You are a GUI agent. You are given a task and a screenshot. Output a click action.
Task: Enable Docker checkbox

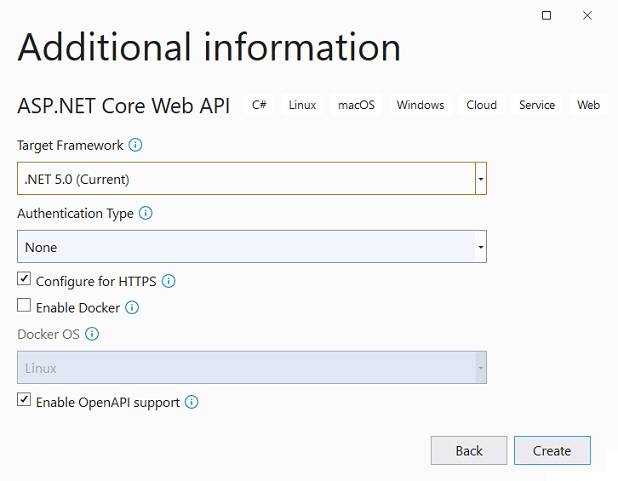tap(24, 307)
